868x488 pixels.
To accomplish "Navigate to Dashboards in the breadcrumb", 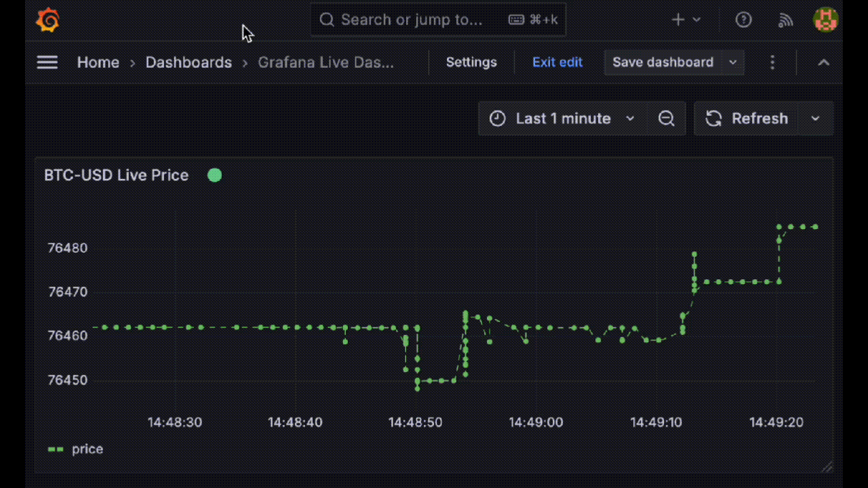I will tap(189, 62).
